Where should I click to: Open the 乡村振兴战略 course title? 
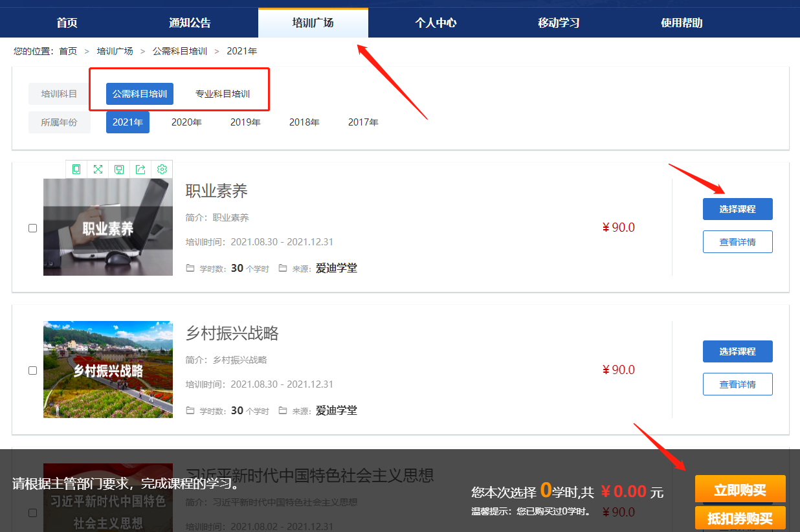[x=232, y=333]
